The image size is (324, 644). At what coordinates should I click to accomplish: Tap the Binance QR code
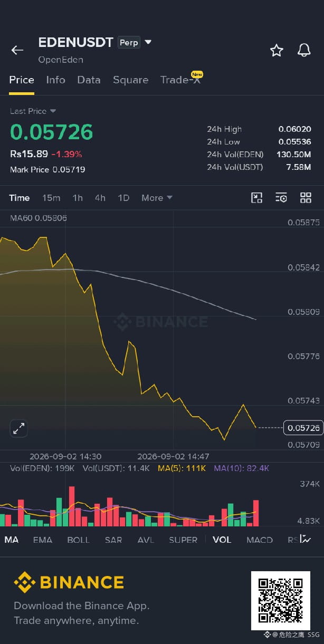pos(280,601)
